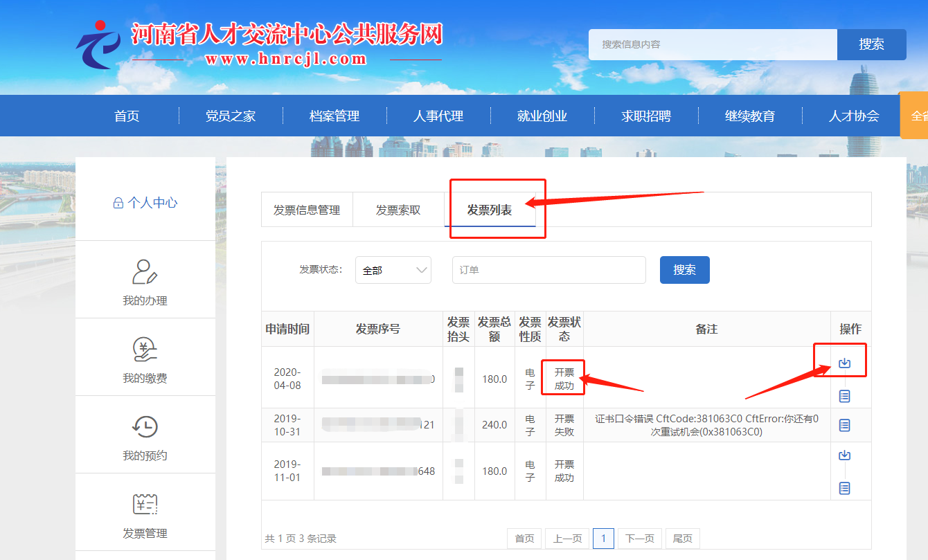Click the 发票总额 column header
Viewport: 928px width, 560px height.
494,329
